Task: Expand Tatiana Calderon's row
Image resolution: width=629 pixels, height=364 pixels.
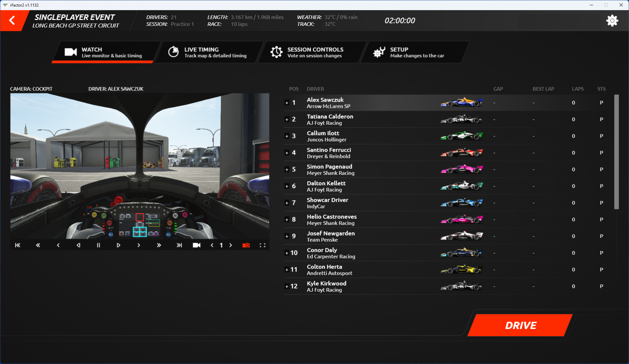Action: coord(287,120)
